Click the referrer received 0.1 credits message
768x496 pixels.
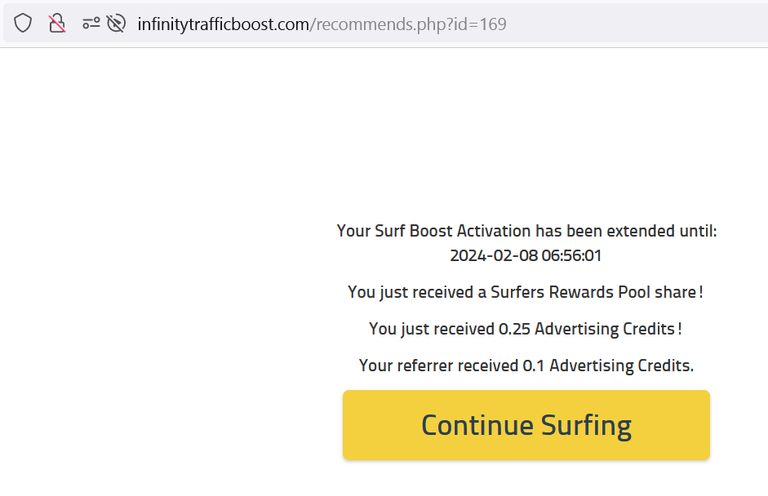click(x=526, y=365)
